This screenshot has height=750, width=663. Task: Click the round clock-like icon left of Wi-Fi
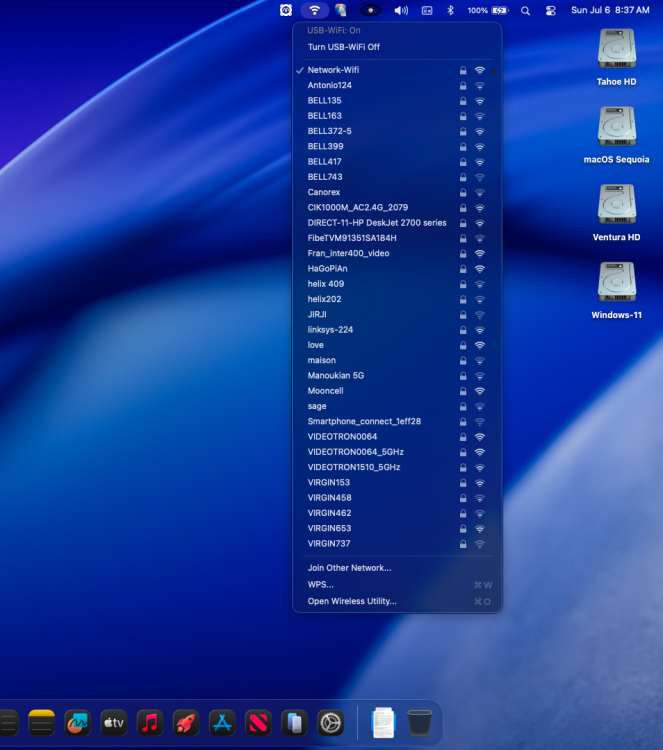pos(286,10)
